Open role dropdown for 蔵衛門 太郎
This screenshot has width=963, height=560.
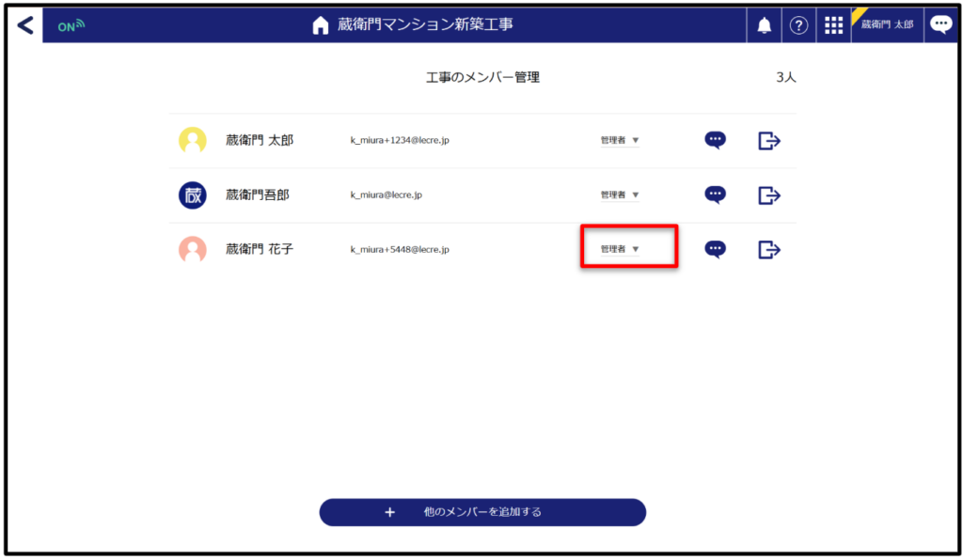tap(620, 140)
